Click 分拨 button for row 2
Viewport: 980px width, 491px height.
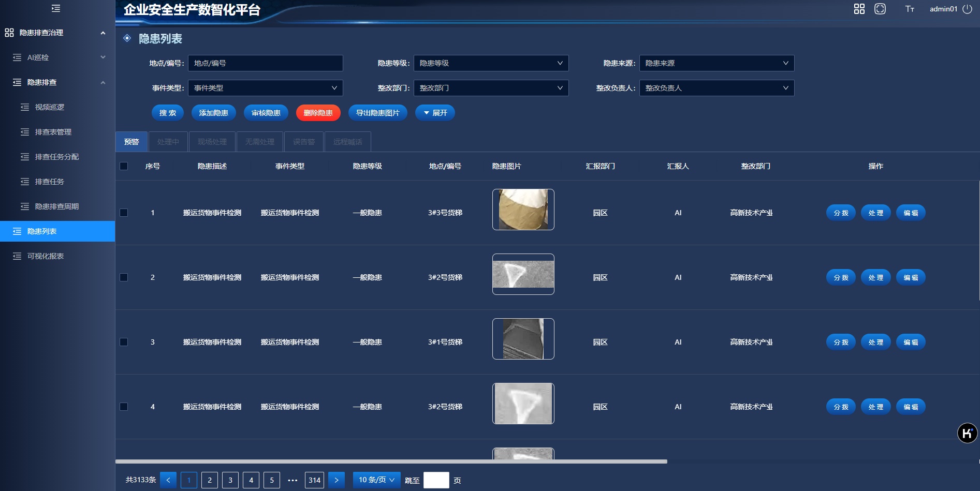coord(841,277)
